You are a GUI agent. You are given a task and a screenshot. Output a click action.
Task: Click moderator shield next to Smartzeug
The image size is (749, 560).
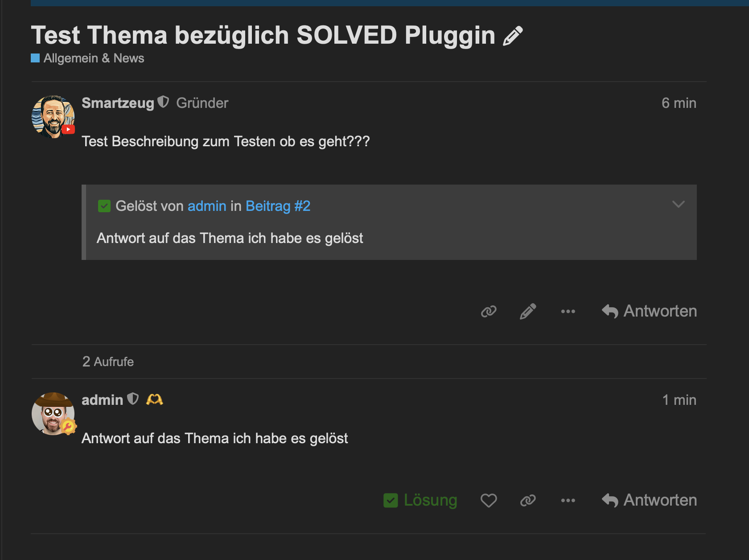tap(164, 102)
